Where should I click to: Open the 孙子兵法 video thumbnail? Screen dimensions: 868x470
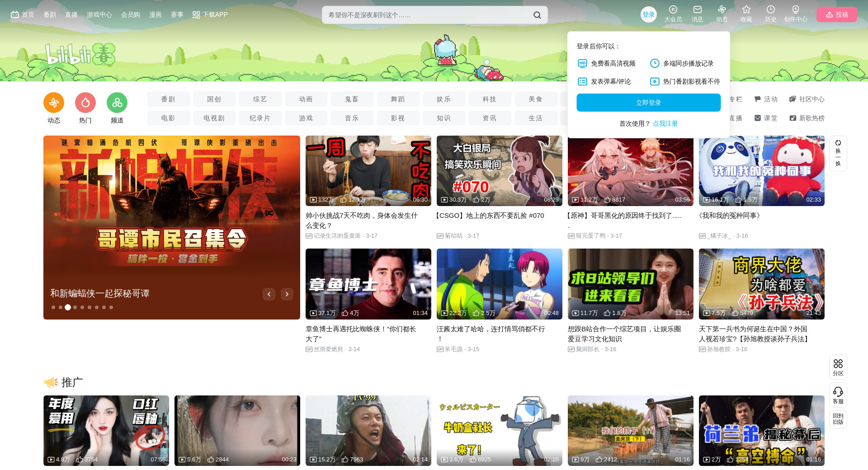pyautogui.click(x=762, y=284)
